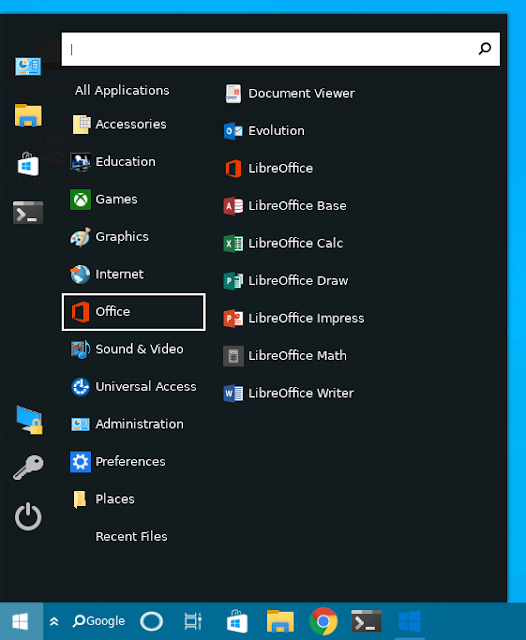
Task: Click the double chevron on taskbar
Action: pyautogui.click(x=54, y=622)
